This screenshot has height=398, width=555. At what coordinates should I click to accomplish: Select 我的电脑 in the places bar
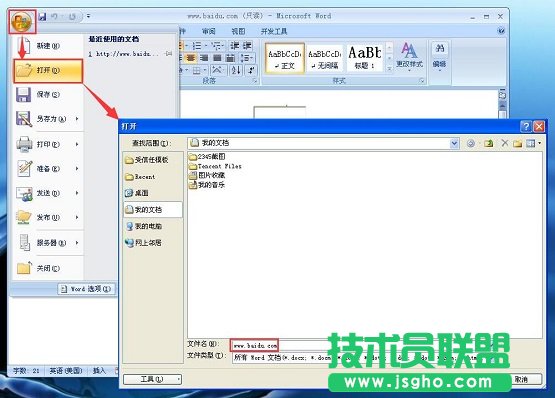click(153, 226)
